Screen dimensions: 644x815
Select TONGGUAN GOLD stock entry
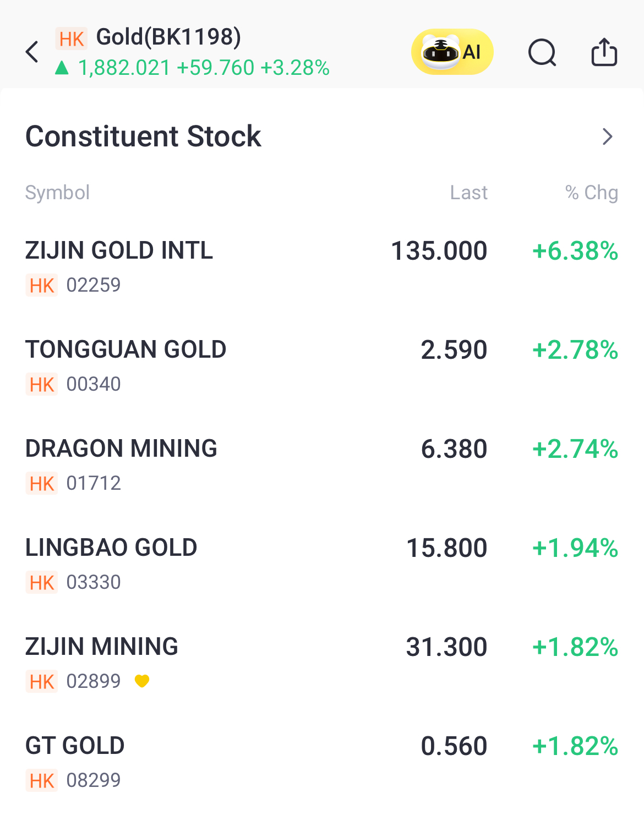125,350
